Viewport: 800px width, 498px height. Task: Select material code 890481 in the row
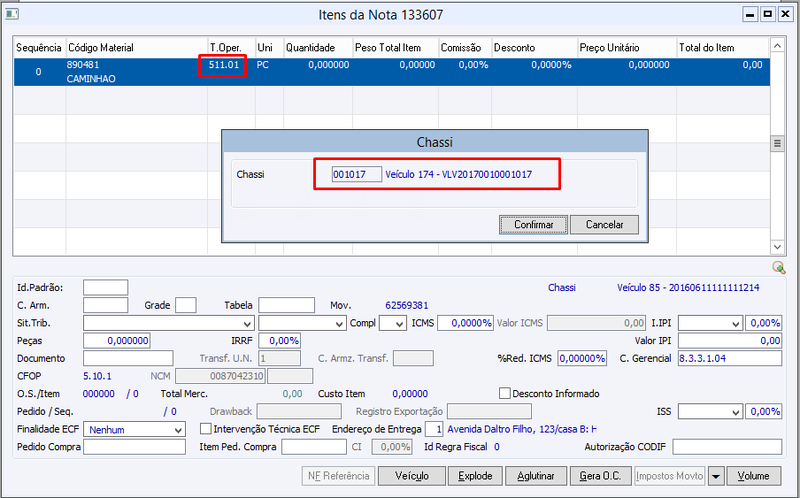click(83, 65)
